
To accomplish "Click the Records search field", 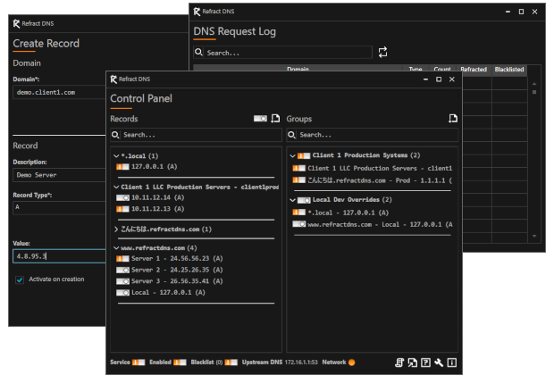I will tap(196, 135).
